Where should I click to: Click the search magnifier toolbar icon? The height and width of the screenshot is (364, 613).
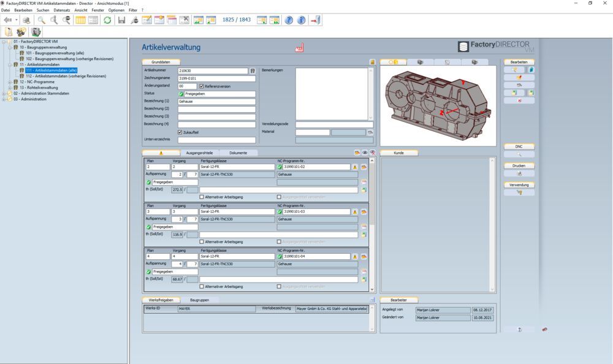(41, 20)
